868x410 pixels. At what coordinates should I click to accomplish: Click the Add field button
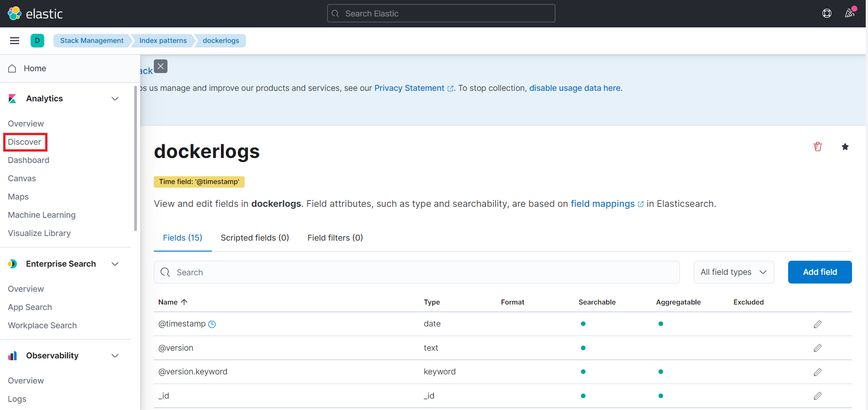coord(820,272)
